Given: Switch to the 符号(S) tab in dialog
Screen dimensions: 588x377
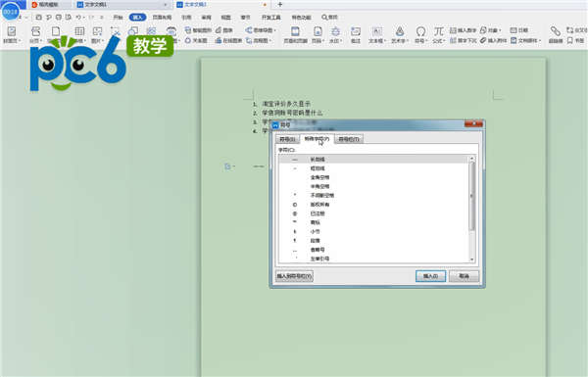Looking at the screenshot, I should point(287,139).
